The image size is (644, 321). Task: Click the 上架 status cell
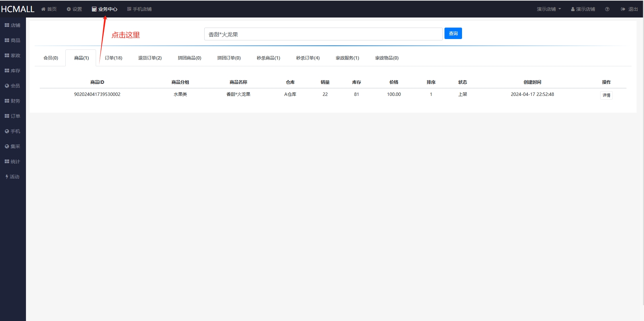(x=462, y=94)
